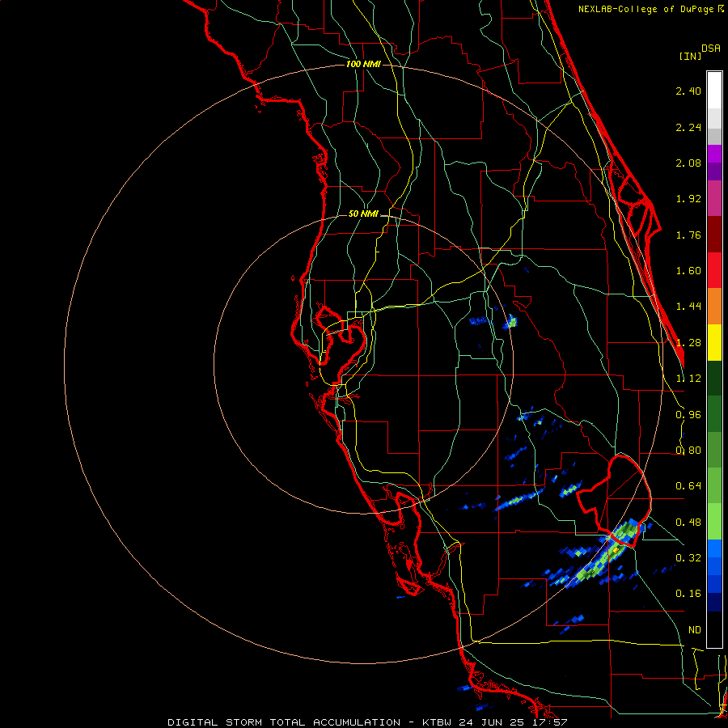Click the 1.60 legend value
The image size is (728, 728).
688,271
